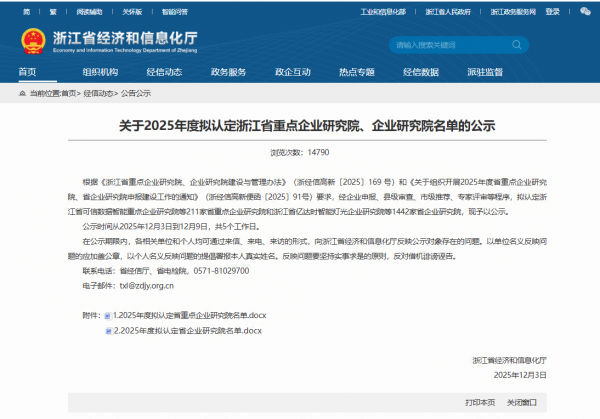Open the 首页 navigation tab

(x=27, y=73)
